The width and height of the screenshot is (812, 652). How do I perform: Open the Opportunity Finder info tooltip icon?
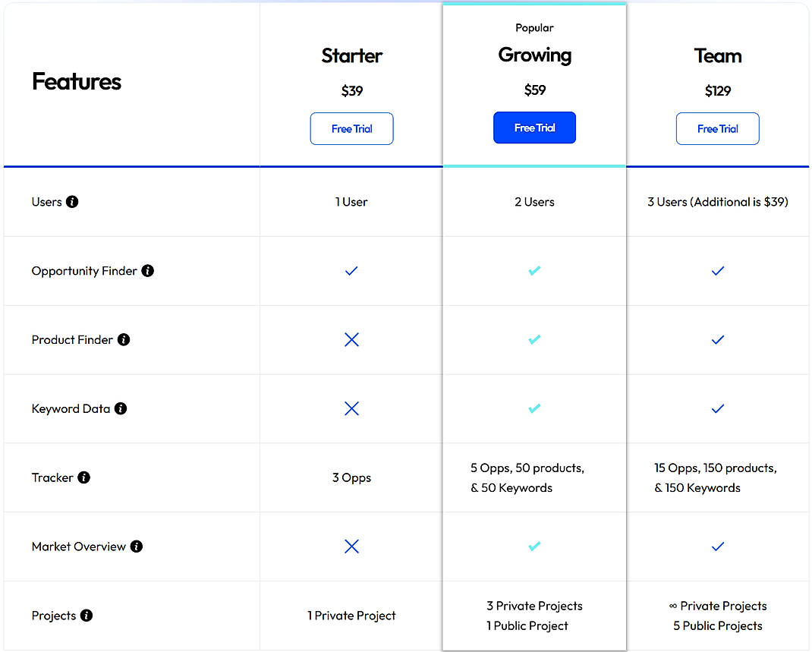point(148,271)
